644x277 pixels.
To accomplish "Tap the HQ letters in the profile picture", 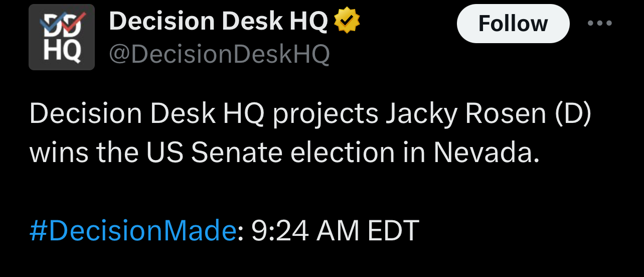I will point(62,51).
